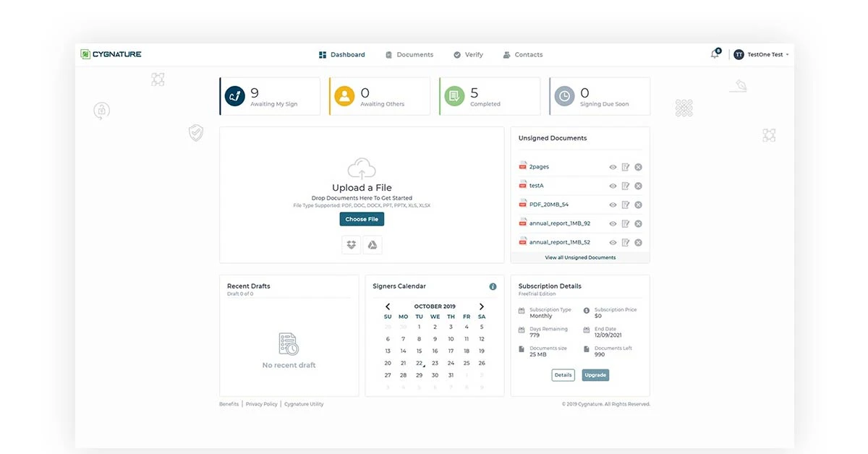View the testA document preview
868x454 pixels.
coord(613,185)
